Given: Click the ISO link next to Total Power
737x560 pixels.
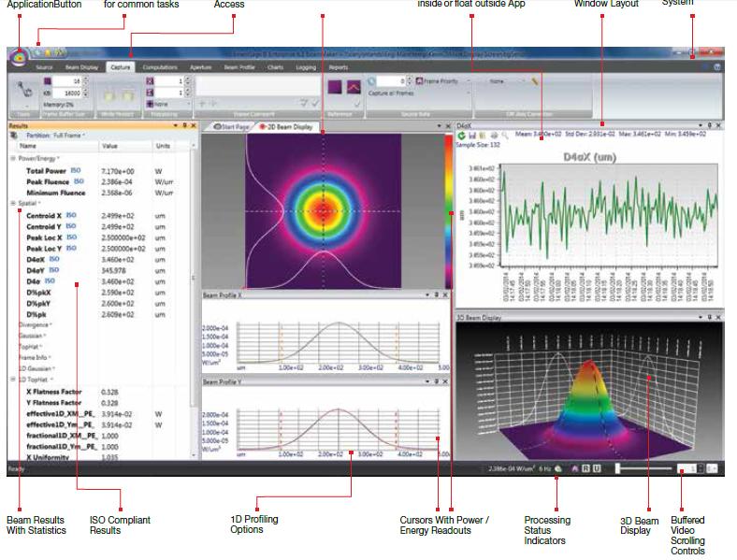Looking at the screenshot, I should tap(76, 172).
